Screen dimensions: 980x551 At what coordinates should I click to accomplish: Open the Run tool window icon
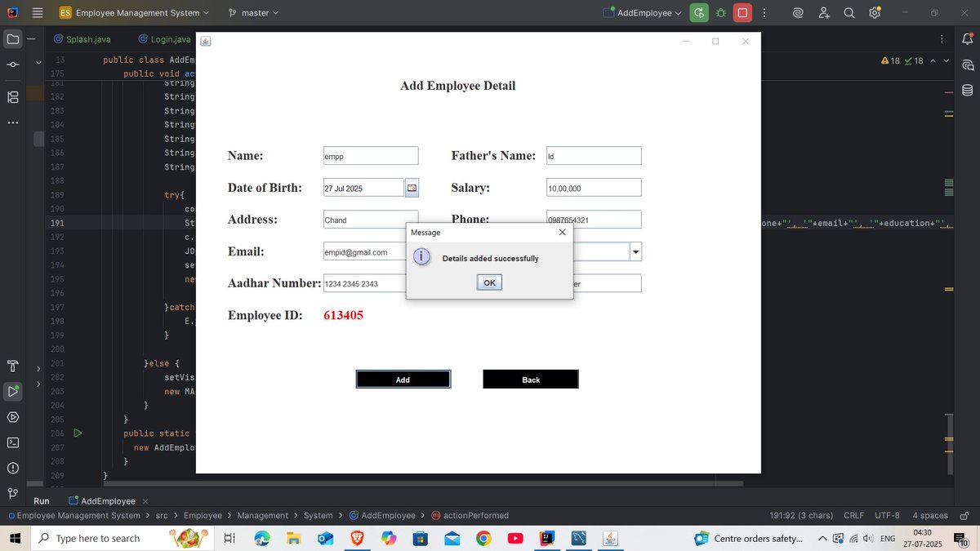pyautogui.click(x=13, y=391)
